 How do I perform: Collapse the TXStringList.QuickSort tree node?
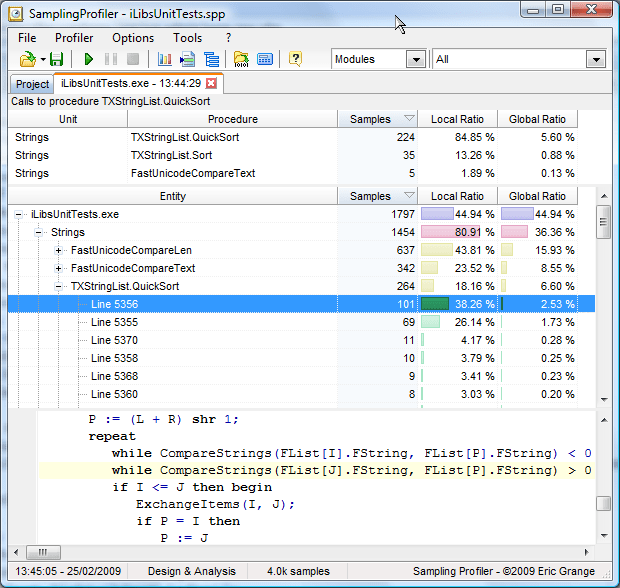pos(58,286)
